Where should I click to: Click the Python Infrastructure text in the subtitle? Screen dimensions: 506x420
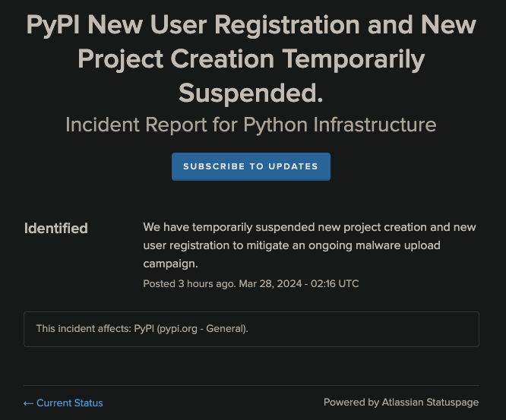[x=340, y=125]
